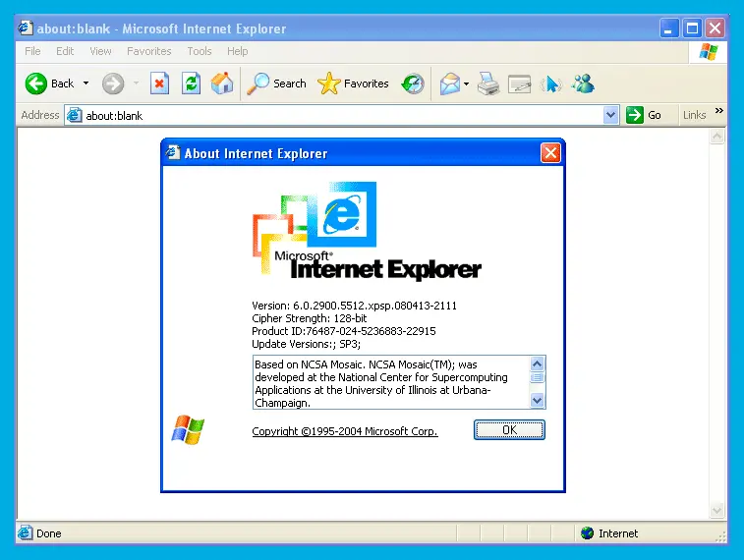Click the Internet Explorer window title icon
This screenshot has width=744, height=560.
[x=26, y=28]
